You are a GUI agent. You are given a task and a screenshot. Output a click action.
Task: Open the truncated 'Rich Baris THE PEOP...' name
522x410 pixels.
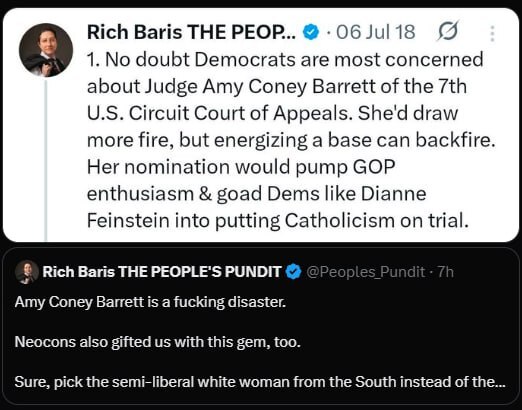[191, 32]
